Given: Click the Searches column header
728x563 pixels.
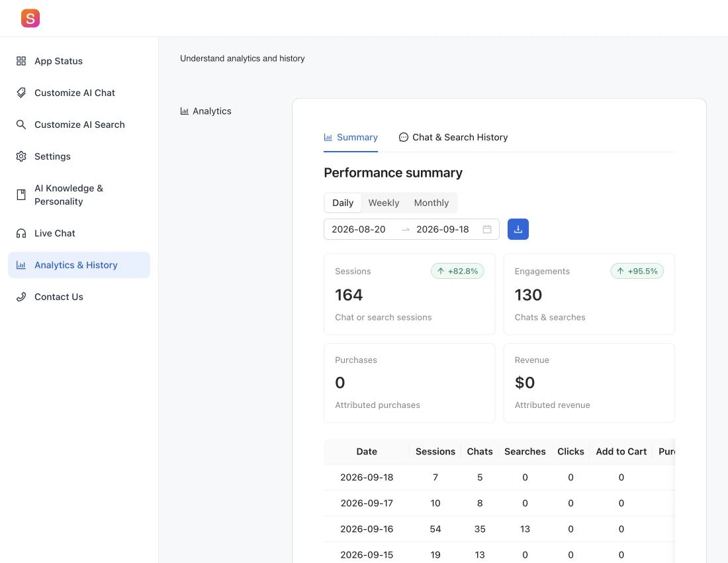Looking at the screenshot, I should click(x=525, y=452).
